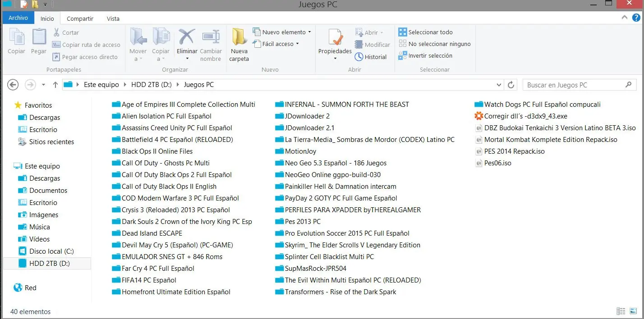The height and width of the screenshot is (319, 644).
Task: Click HDD 2TB (D:) breadcrumb
Action: click(x=151, y=85)
